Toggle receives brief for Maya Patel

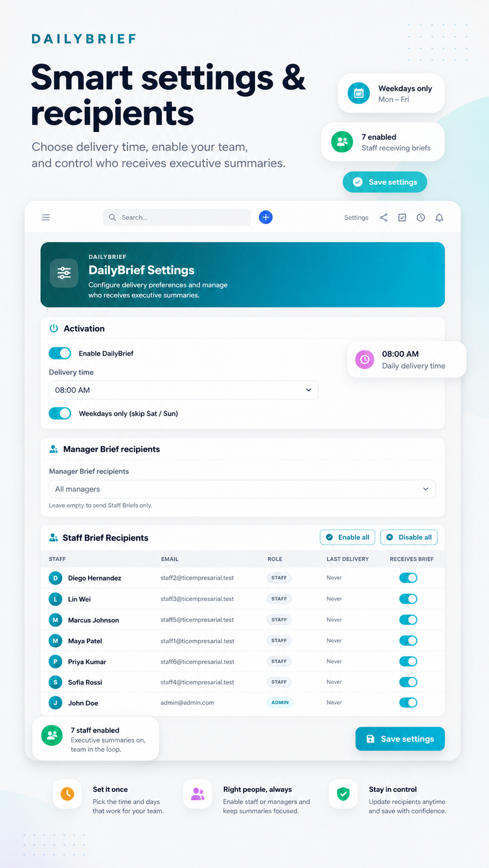click(408, 640)
